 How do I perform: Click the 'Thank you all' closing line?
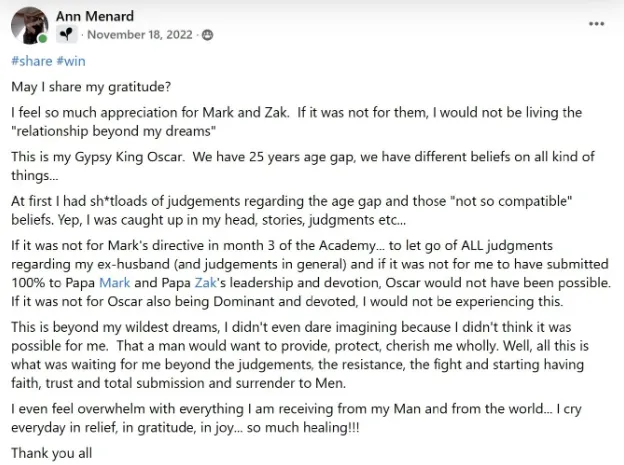tap(52, 453)
